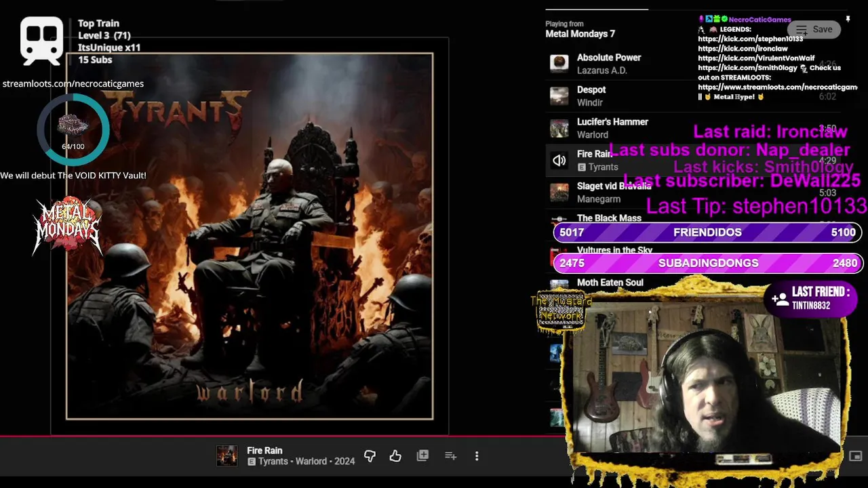
Task: Open the kick.com/ironclaw link
Action: 743,49
